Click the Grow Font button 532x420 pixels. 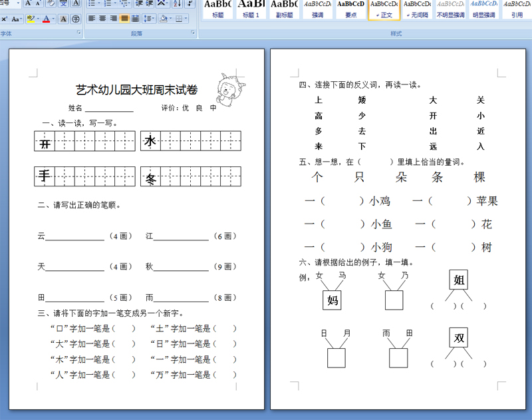point(28,3)
